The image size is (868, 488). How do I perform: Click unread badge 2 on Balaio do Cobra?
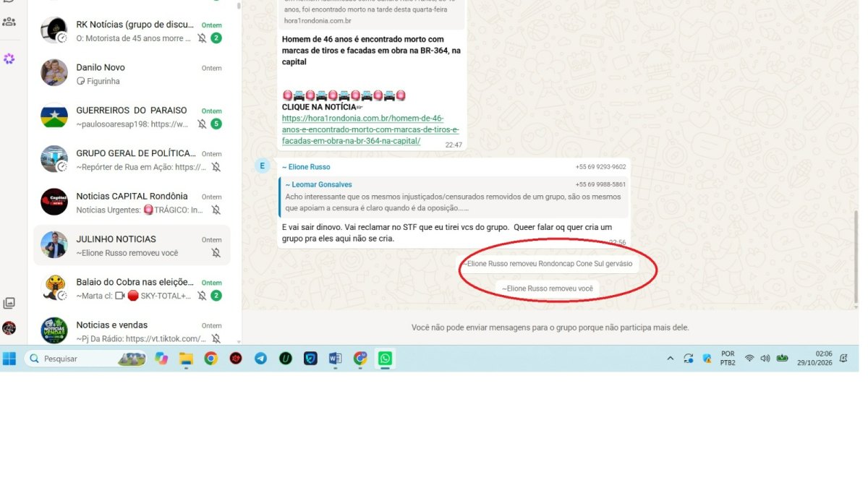(x=216, y=296)
